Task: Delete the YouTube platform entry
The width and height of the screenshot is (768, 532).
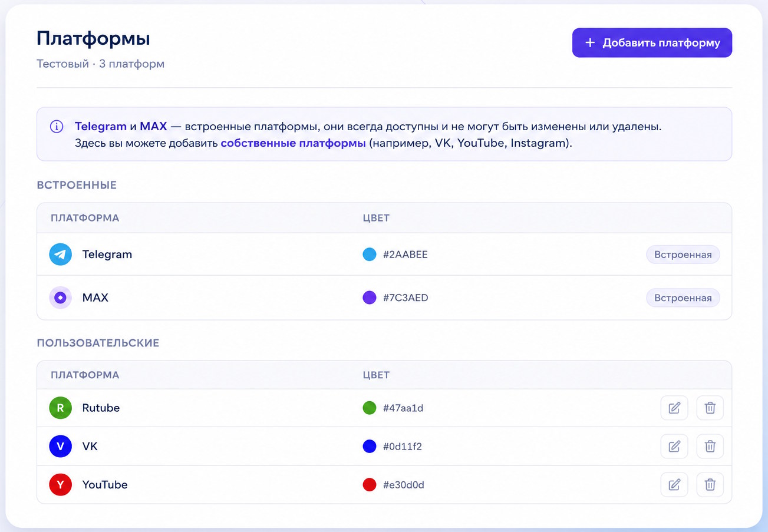Action: click(x=710, y=484)
